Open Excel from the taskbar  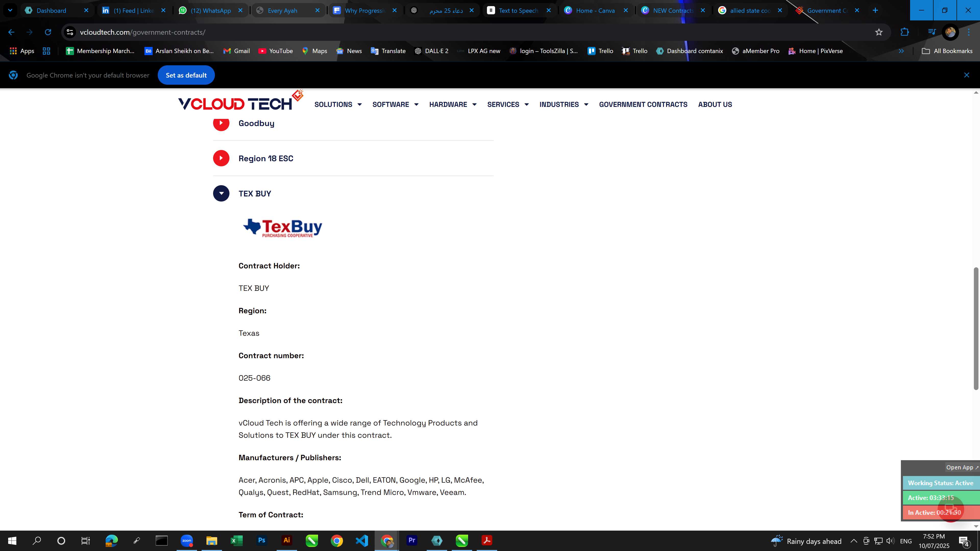click(237, 541)
